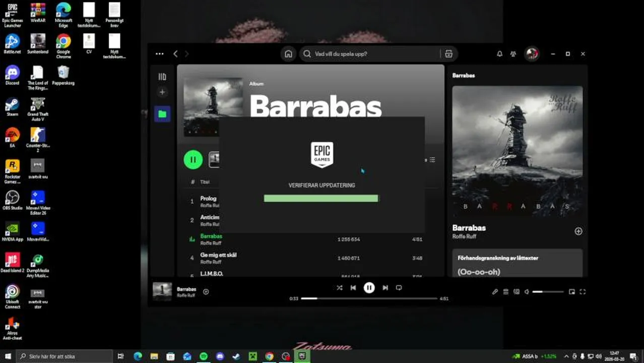Select the Papperskorg recycle bin icon
Image resolution: width=644 pixels, height=363 pixels.
[63, 75]
